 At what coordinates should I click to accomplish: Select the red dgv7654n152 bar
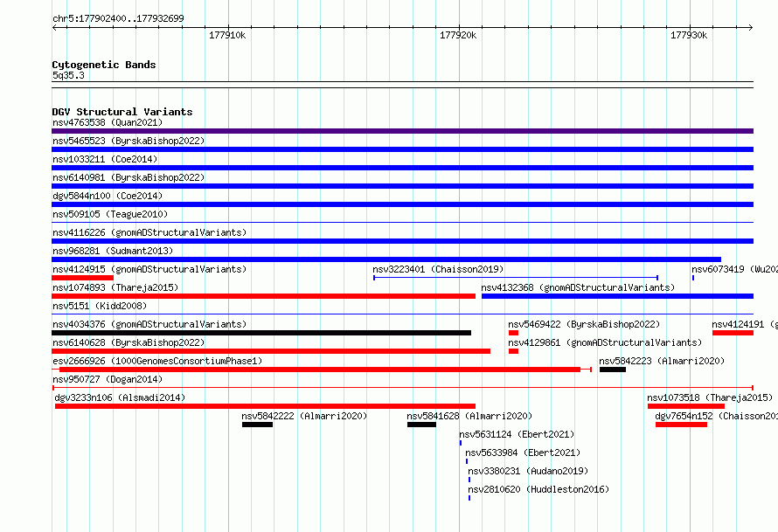coord(681,425)
